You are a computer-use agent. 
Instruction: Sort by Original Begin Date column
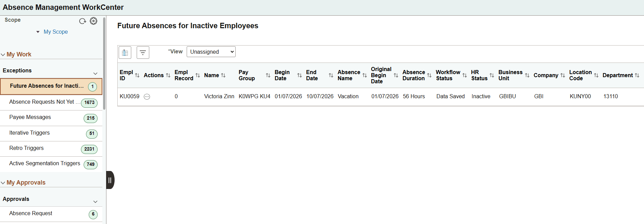point(396,75)
